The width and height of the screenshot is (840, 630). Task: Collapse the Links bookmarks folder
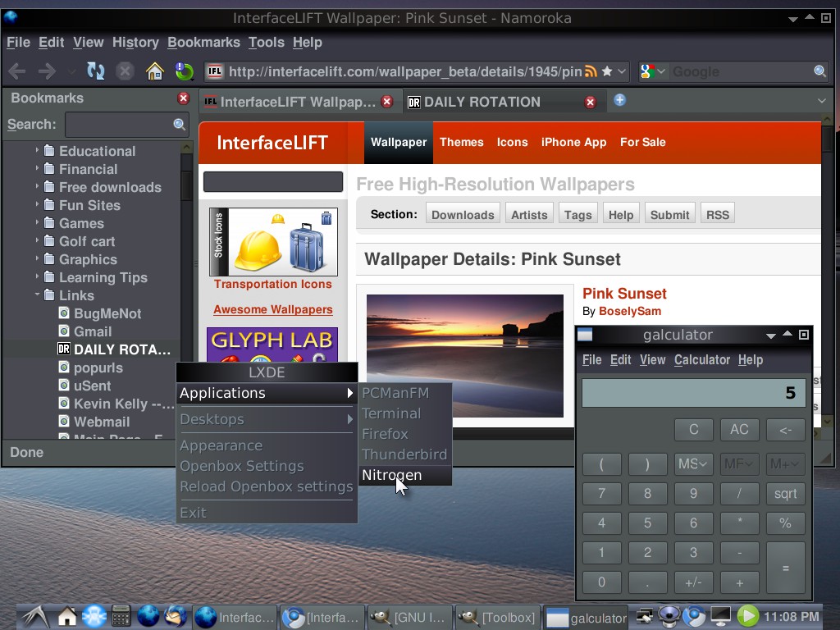click(x=37, y=294)
